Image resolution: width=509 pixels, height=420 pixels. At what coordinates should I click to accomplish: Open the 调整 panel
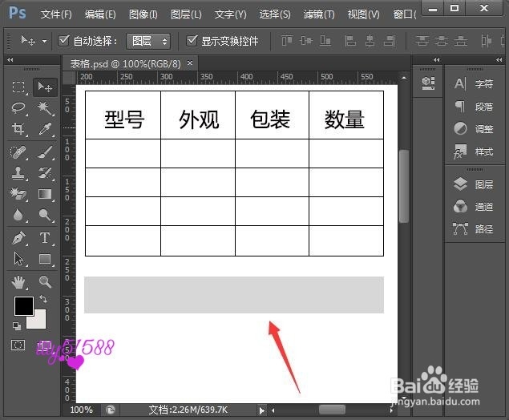point(474,129)
